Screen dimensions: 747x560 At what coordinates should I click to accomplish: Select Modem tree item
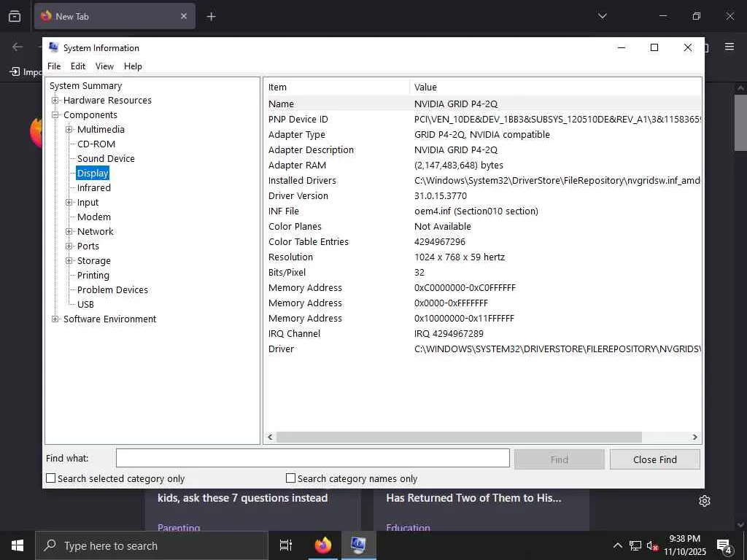[94, 217]
